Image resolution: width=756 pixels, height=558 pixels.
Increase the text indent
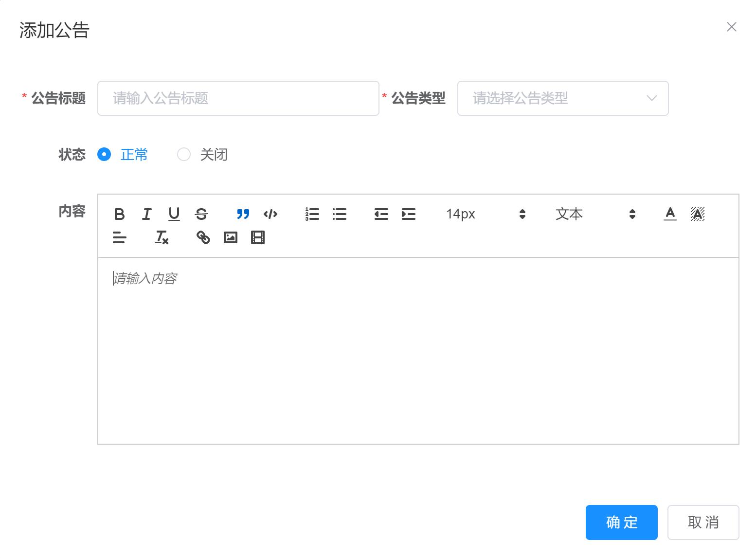tap(408, 214)
